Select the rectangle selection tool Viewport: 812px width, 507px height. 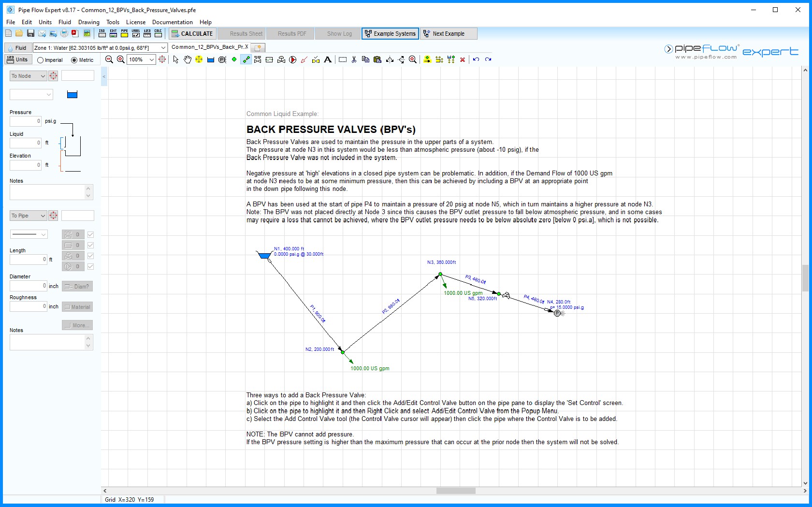343,59
